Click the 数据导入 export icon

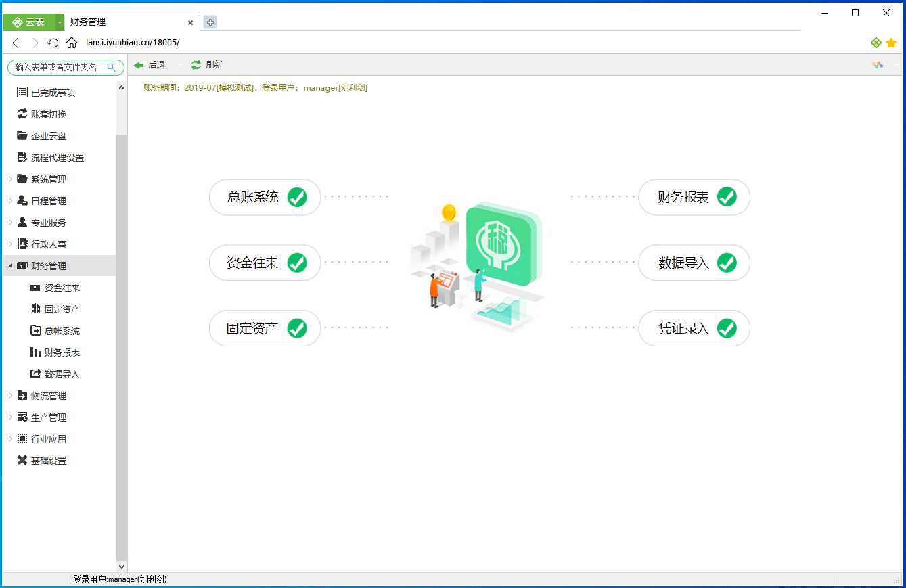point(36,374)
